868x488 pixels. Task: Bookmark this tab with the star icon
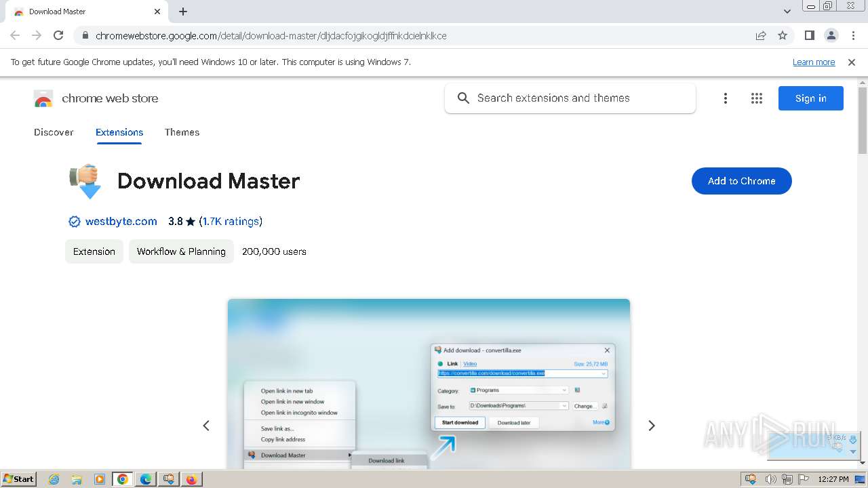(x=783, y=36)
